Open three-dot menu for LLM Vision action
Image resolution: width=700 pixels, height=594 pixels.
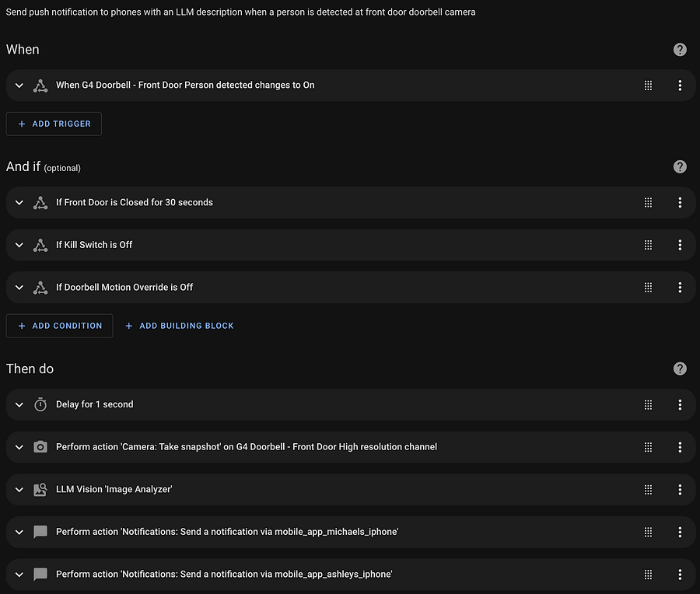tap(680, 490)
